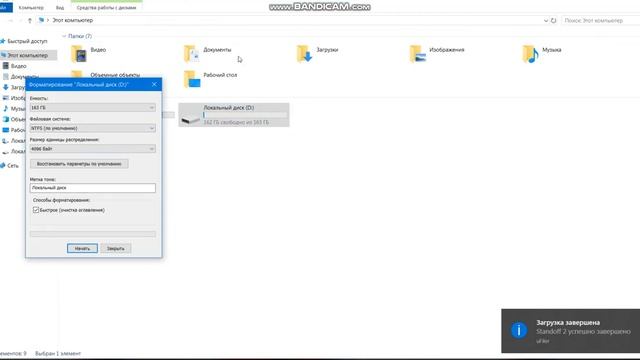The width and height of the screenshot is (640, 360).
Task: Collapse the Папки (7) group
Action: tap(64, 36)
